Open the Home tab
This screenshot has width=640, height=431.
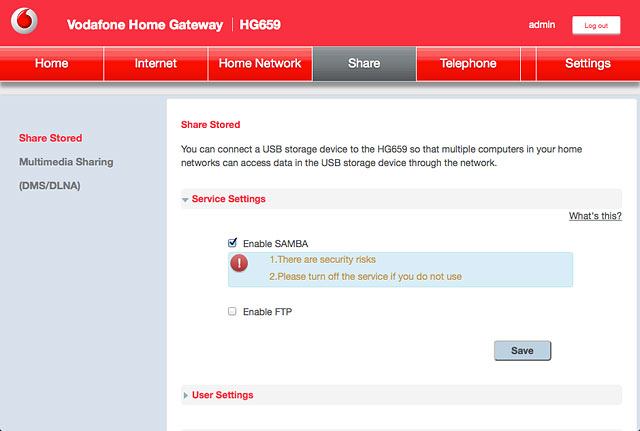coord(51,64)
